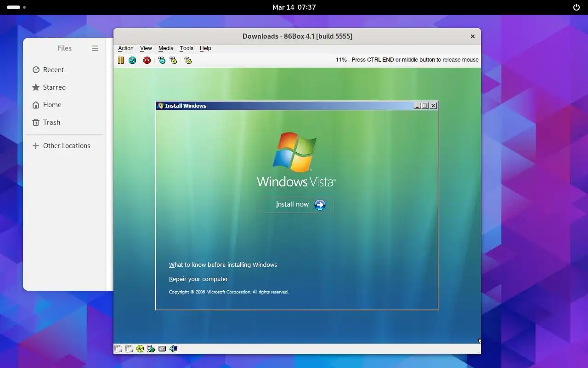The width and height of the screenshot is (588, 368).
Task: Click the second floppy drive status icon
Action: 129,349
